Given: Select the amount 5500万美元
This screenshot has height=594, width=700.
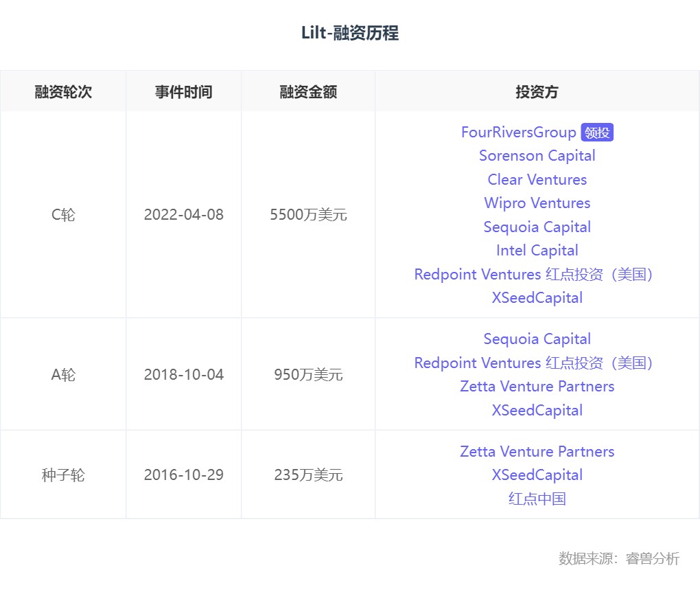Looking at the screenshot, I should click(x=308, y=215).
